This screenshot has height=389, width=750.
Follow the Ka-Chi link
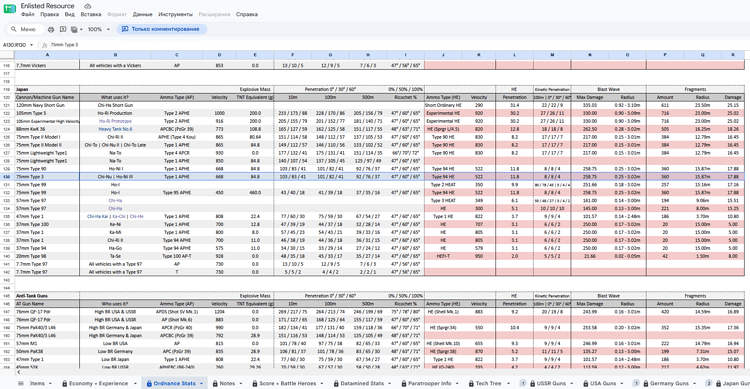point(119,216)
